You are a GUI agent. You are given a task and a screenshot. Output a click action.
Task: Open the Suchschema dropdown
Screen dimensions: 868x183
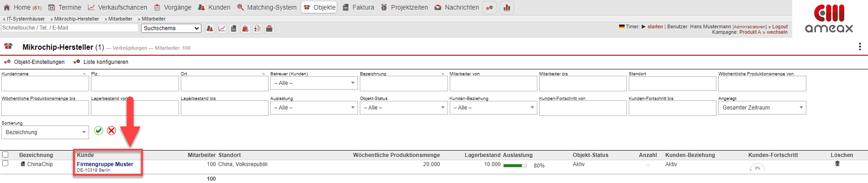171,28
